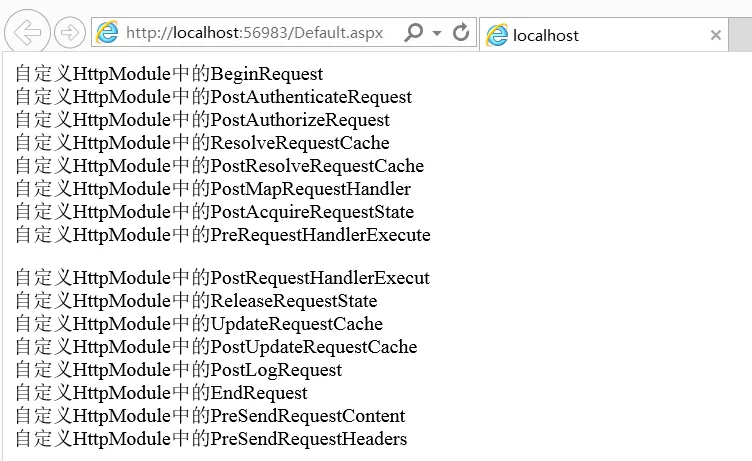Click the PostLogRequest text line
The width and height of the screenshot is (752, 461).
click(178, 370)
